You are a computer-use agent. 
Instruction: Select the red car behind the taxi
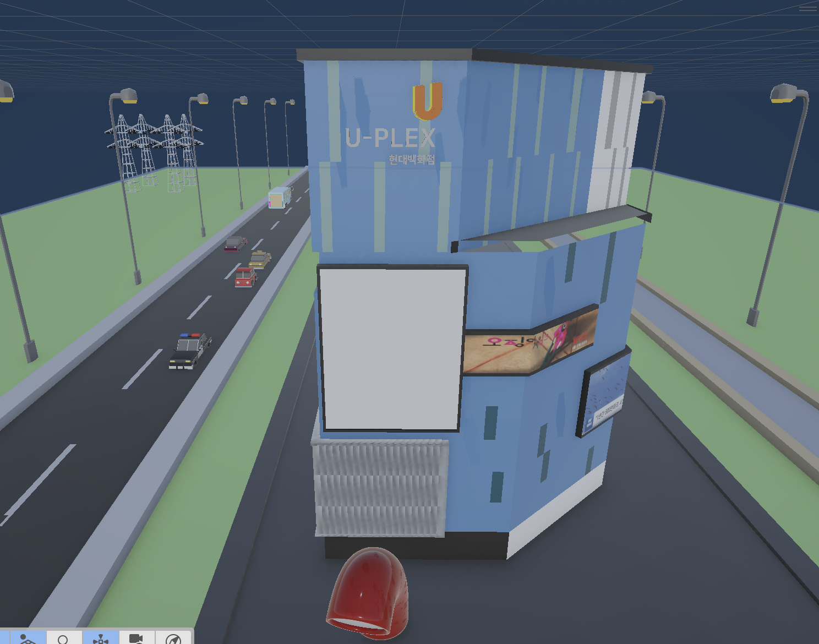pyautogui.click(x=245, y=277)
